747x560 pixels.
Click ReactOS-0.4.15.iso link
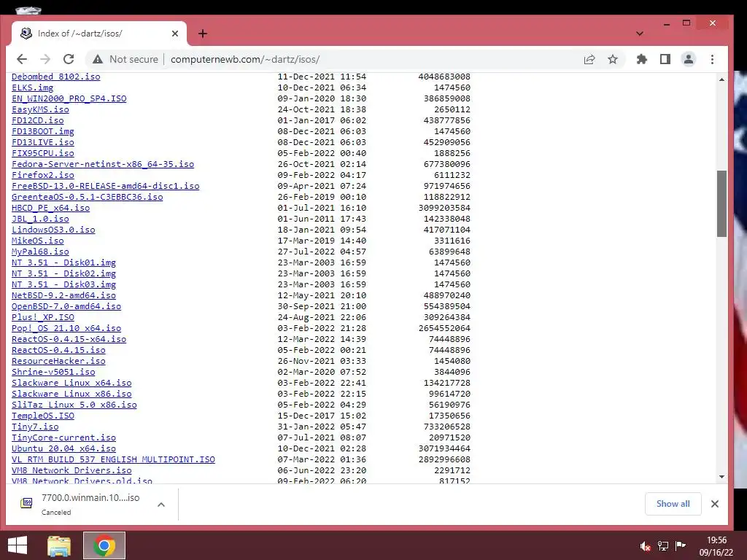coord(58,351)
